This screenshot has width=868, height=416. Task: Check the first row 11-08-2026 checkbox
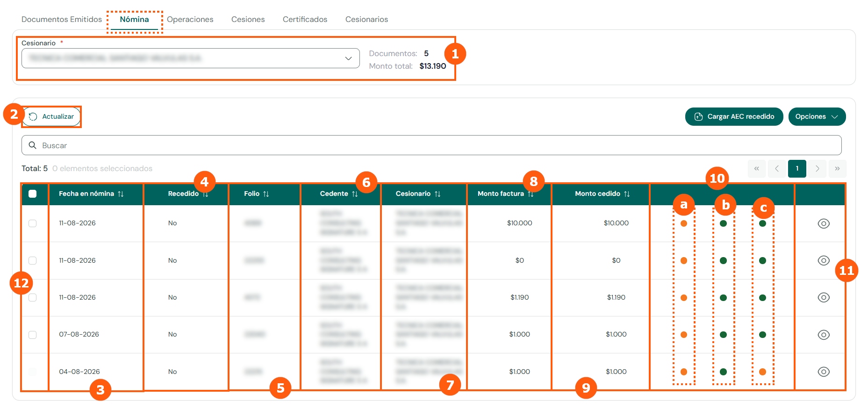point(33,223)
